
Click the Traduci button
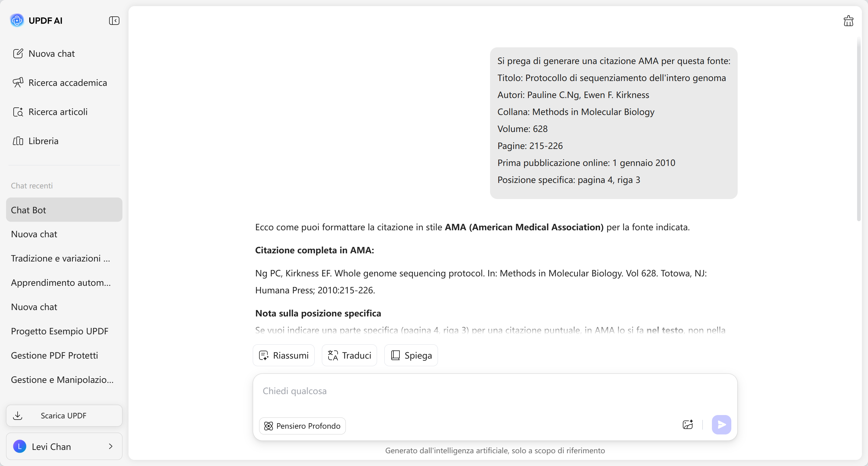[349, 355]
